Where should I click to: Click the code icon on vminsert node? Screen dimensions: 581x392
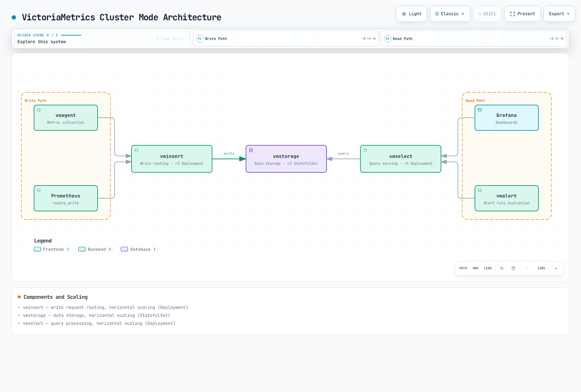(x=137, y=150)
